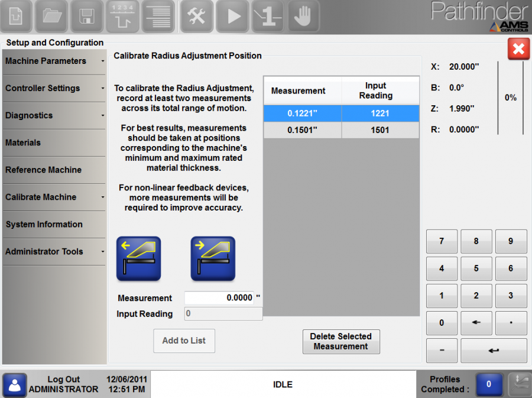Click the Manual stop hand icon
The height and width of the screenshot is (398, 532).
click(303, 16)
